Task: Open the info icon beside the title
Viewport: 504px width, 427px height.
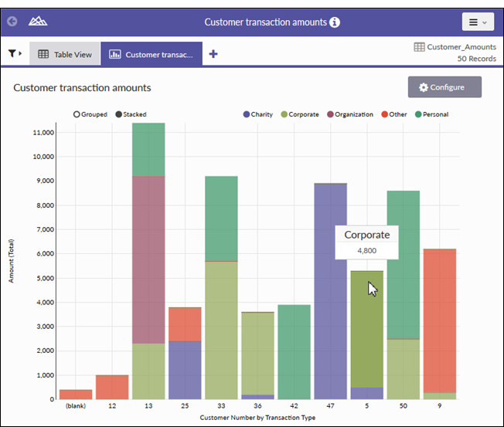Action: point(334,22)
